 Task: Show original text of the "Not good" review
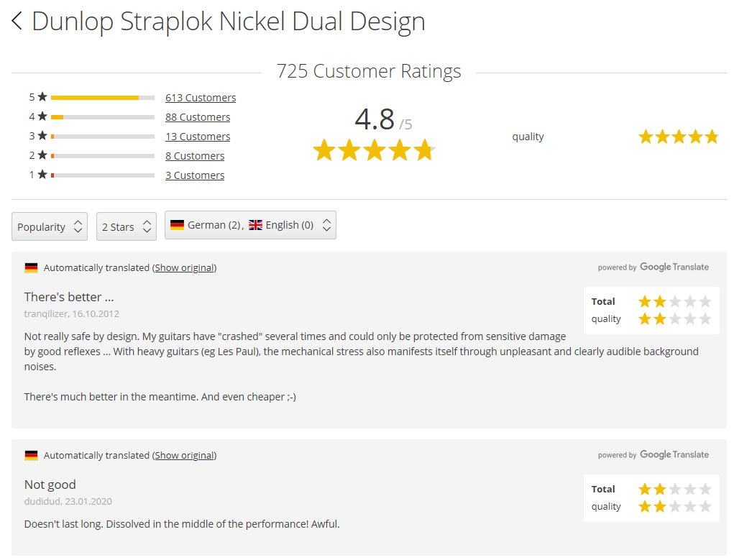pos(185,455)
